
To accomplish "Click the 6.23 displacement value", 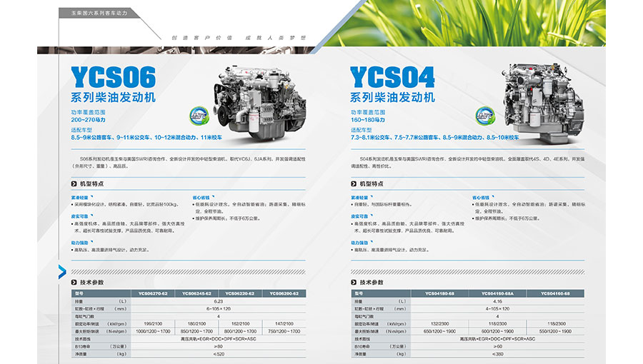I will (219, 301).
